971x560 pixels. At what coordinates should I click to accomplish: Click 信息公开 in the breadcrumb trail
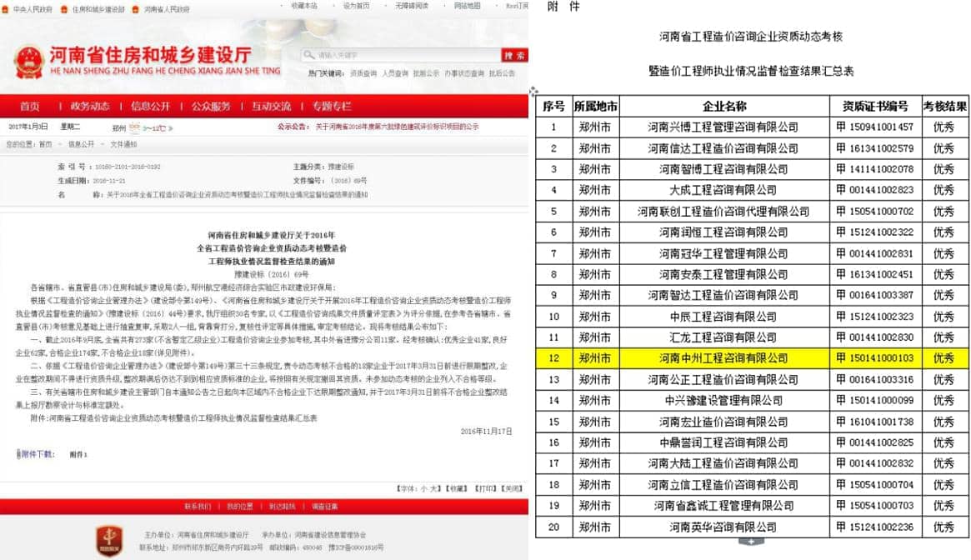tap(81, 144)
